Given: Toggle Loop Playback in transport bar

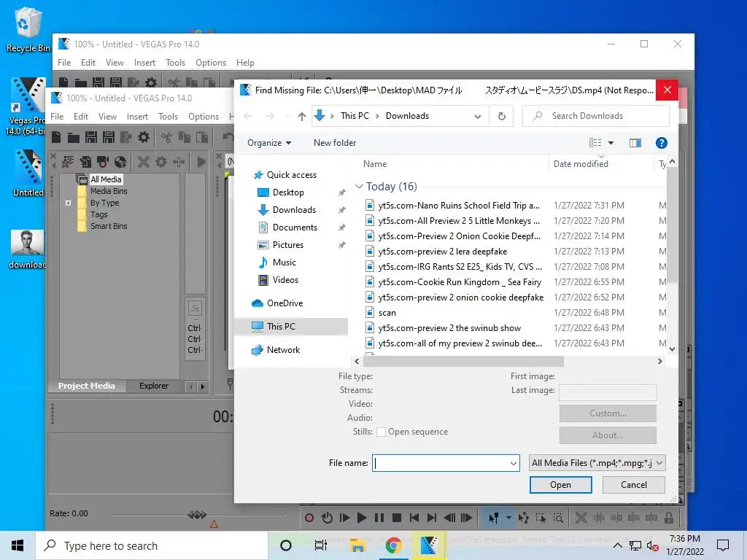Looking at the screenshot, I should 327,518.
